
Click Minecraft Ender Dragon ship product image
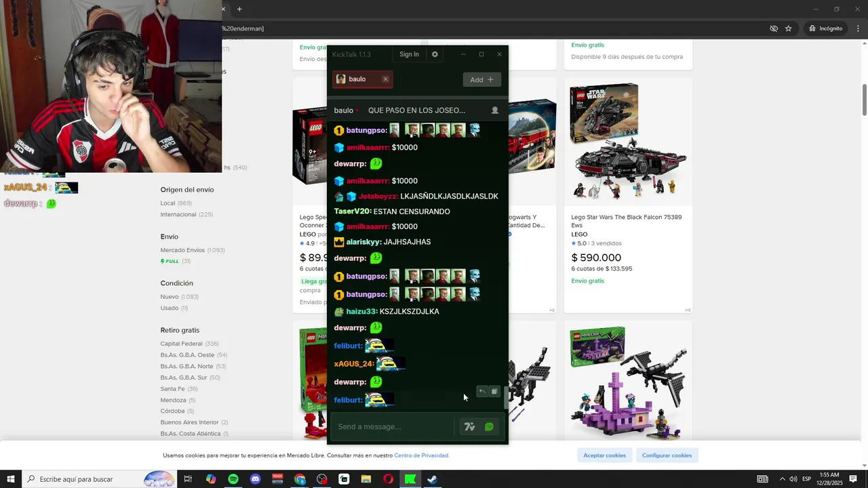pyautogui.click(x=628, y=384)
